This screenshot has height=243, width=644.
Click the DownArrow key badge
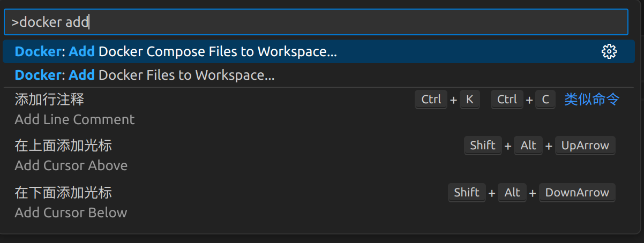[x=577, y=193]
